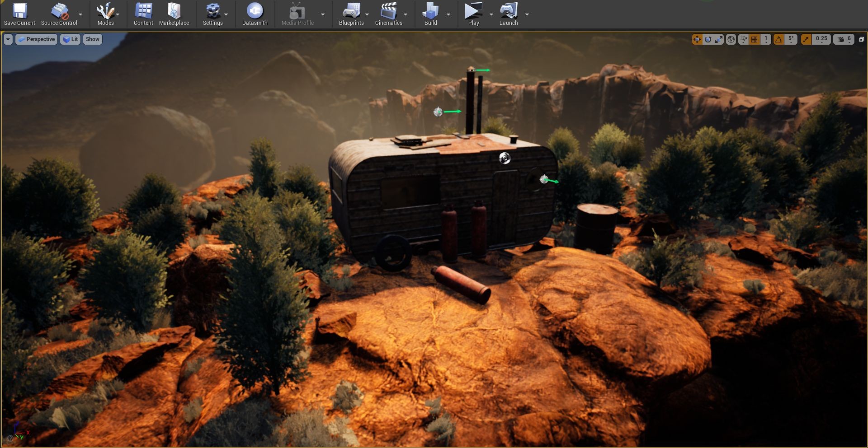Toggle world/local coordinate space globe
The height and width of the screenshot is (448, 868).
[731, 39]
